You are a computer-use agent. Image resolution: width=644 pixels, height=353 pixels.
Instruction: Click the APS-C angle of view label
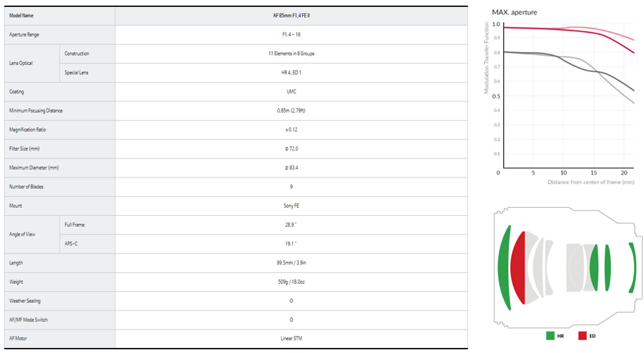pyautogui.click(x=72, y=244)
